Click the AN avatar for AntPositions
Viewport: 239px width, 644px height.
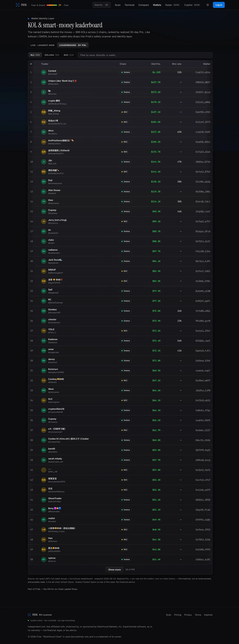point(44,142)
